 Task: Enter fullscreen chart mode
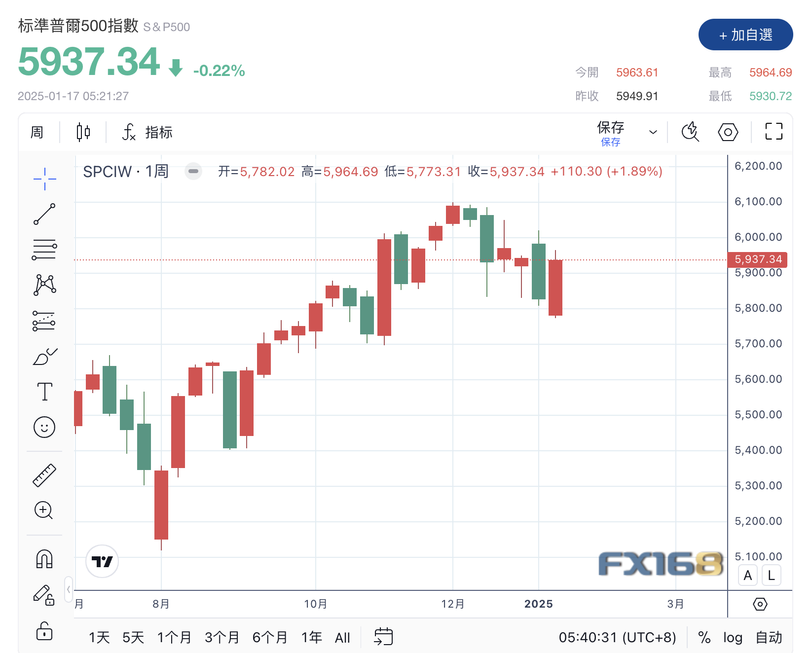[774, 132]
